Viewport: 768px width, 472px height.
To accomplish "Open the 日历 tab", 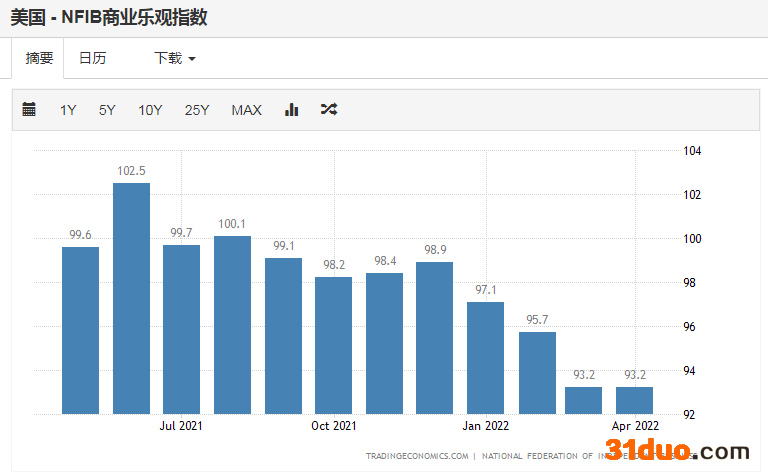I will click(93, 58).
